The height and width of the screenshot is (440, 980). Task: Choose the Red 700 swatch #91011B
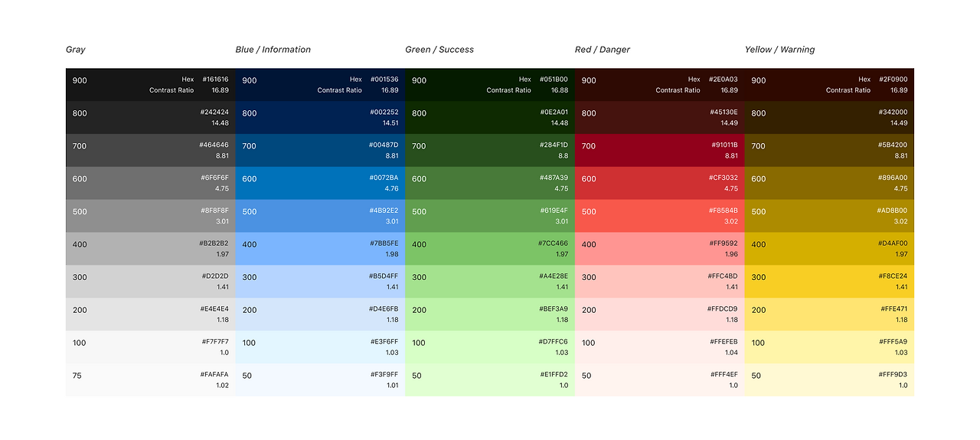[x=660, y=151]
